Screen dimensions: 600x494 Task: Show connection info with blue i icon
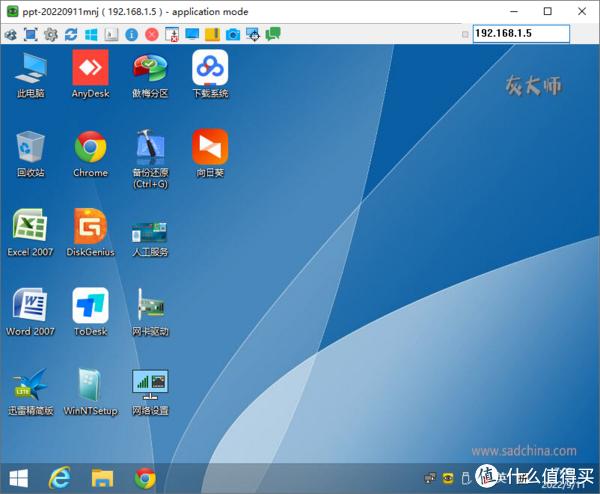pyautogui.click(x=132, y=35)
